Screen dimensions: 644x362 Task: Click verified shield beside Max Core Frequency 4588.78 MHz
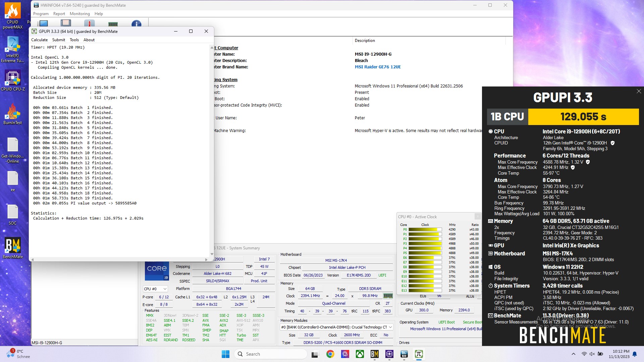(588, 162)
